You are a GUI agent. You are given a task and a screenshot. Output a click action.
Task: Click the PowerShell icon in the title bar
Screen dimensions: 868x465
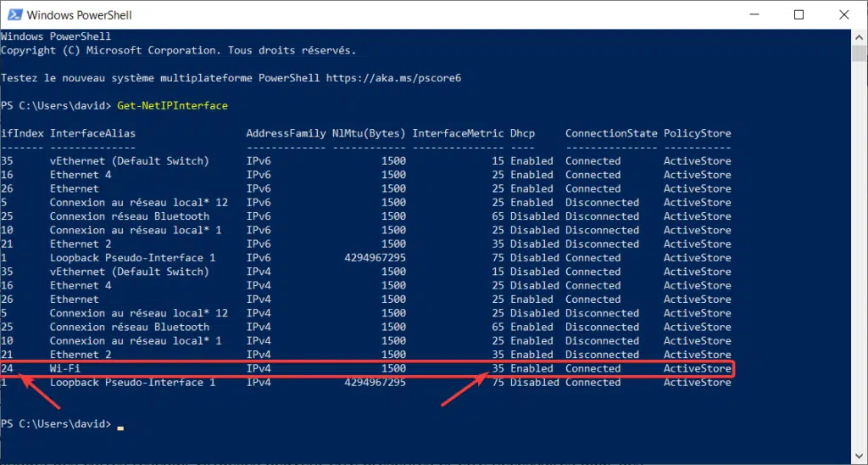[15, 15]
